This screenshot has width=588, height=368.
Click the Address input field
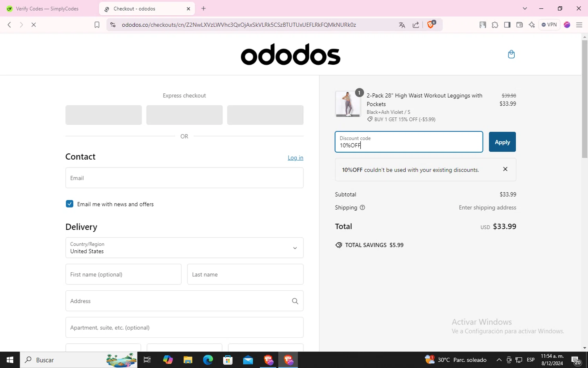pos(184,301)
